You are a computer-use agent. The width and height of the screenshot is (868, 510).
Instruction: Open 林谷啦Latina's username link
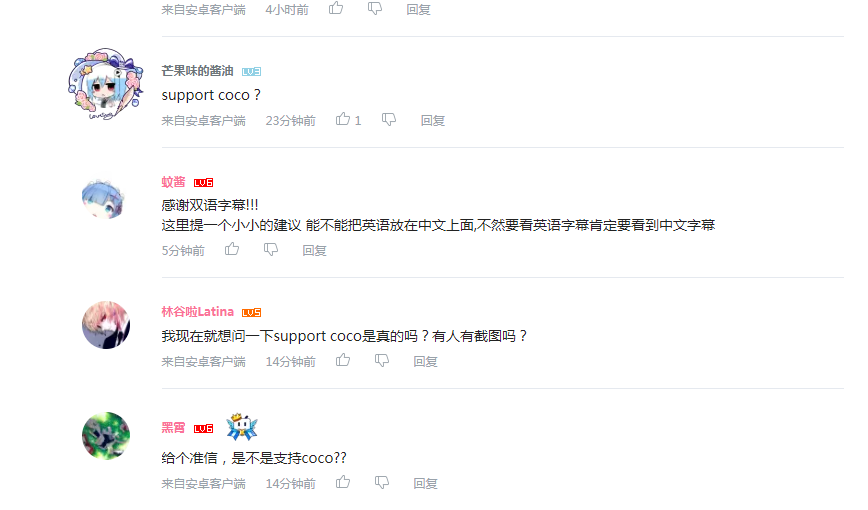tap(198, 312)
